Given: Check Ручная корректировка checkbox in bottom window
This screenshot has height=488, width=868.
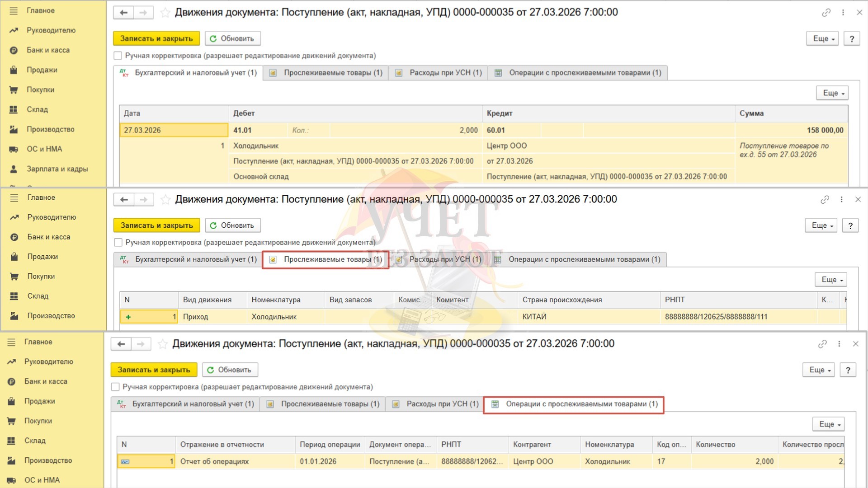Looking at the screenshot, I should [116, 387].
